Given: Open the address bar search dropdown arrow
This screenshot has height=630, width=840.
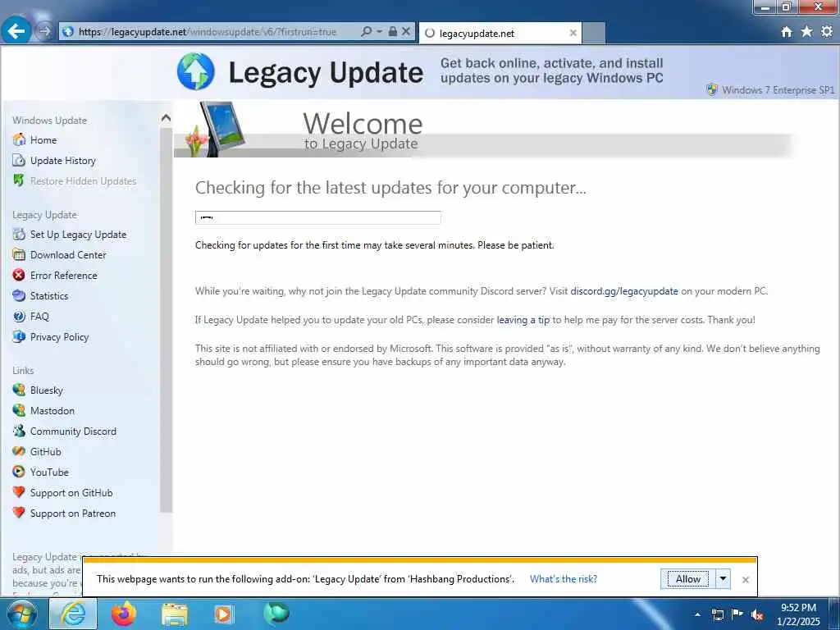Looking at the screenshot, I should [x=379, y=32].
